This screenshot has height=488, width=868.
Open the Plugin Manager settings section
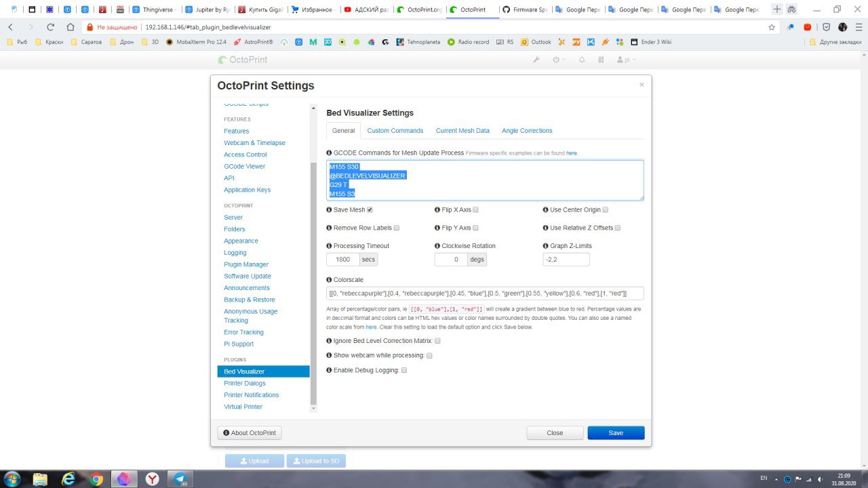point(246,264)
